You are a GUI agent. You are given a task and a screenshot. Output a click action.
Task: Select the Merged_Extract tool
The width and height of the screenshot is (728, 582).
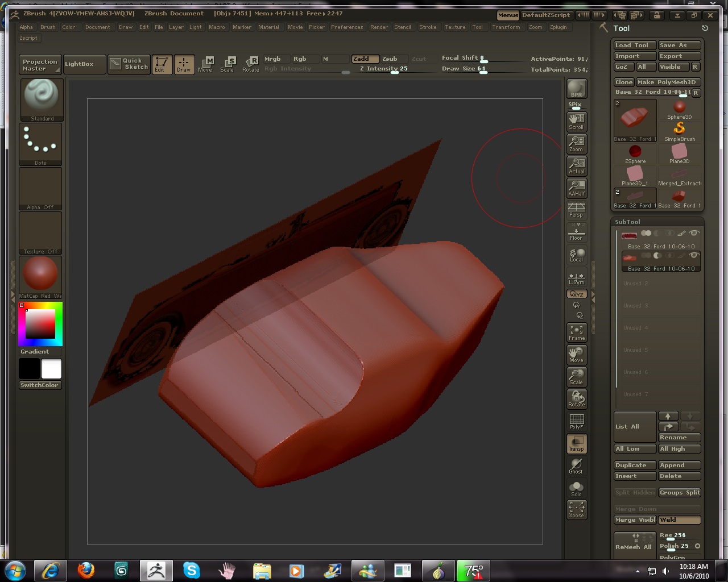pos(680,176)
